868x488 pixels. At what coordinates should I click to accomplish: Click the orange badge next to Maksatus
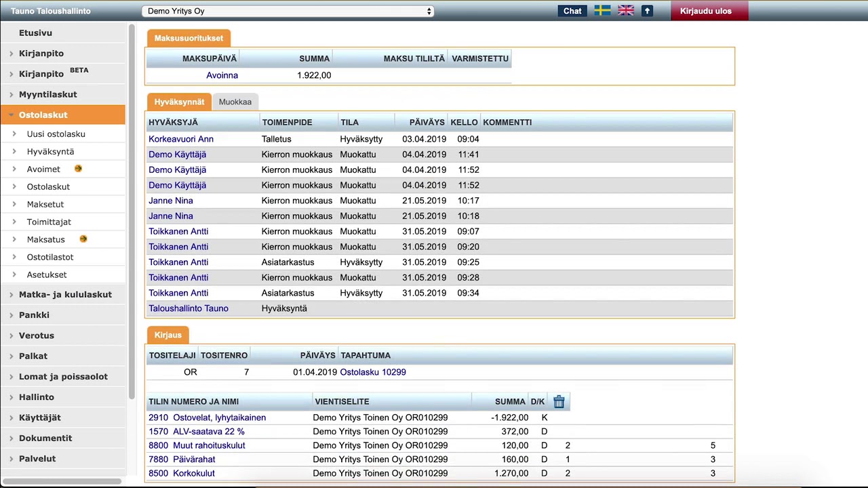tap(83, 239)
